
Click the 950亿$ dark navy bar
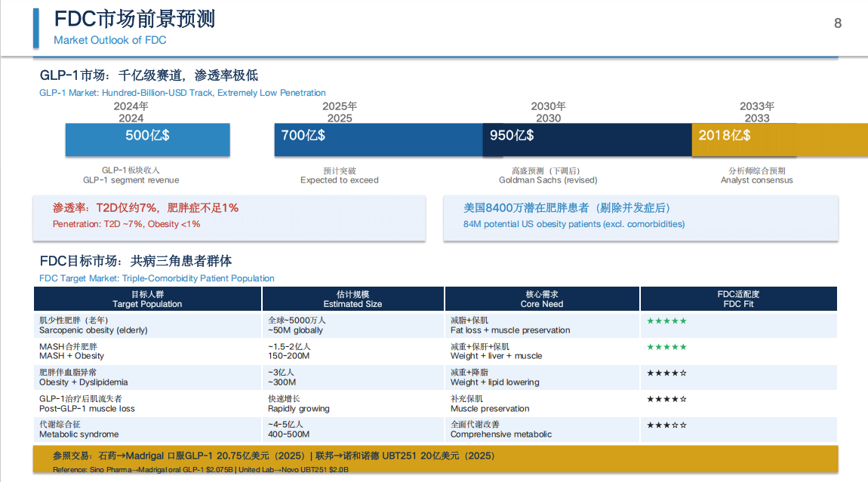tap(586, 140)
